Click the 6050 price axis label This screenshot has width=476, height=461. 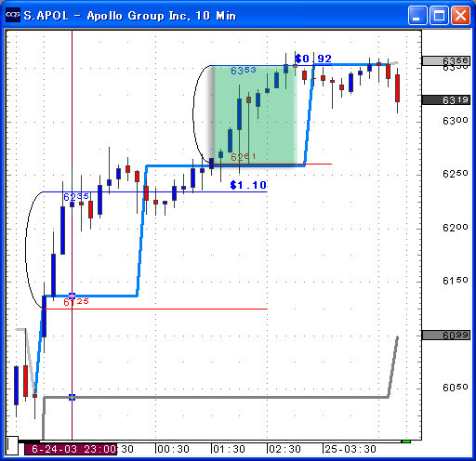coord(455,388)
